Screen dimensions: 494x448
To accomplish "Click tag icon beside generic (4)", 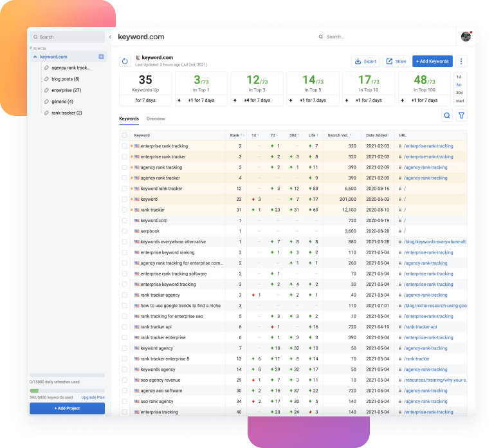I will [x=46, y=102].
